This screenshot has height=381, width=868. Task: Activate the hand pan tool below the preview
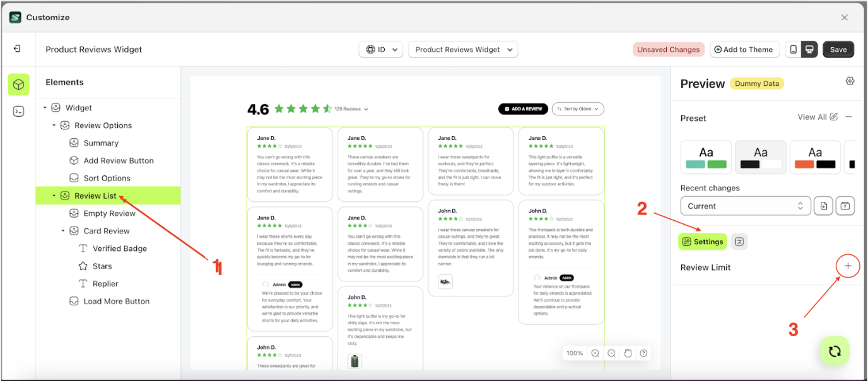click(628, 353)
